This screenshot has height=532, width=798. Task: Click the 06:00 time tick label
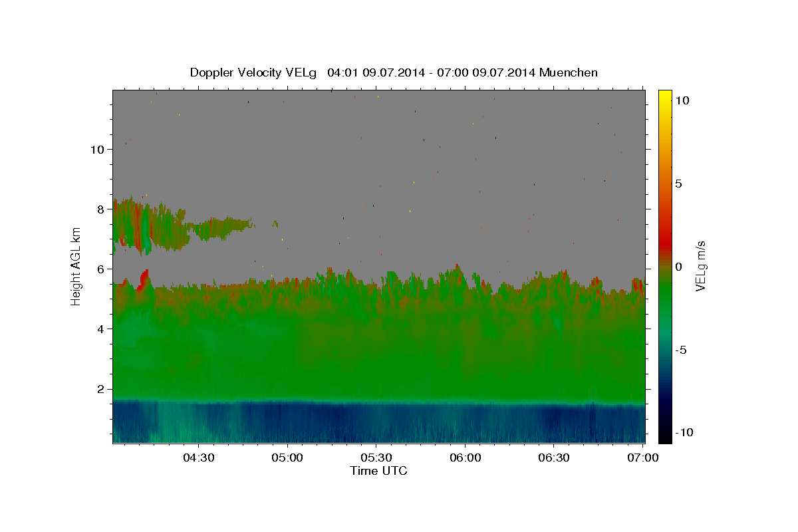click(465, 458)
